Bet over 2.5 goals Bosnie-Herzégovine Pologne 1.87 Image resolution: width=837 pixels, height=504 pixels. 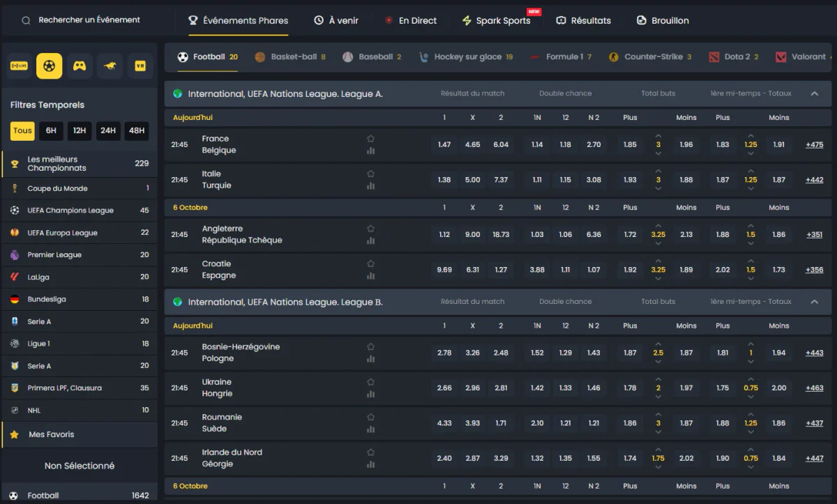point(630,353)
